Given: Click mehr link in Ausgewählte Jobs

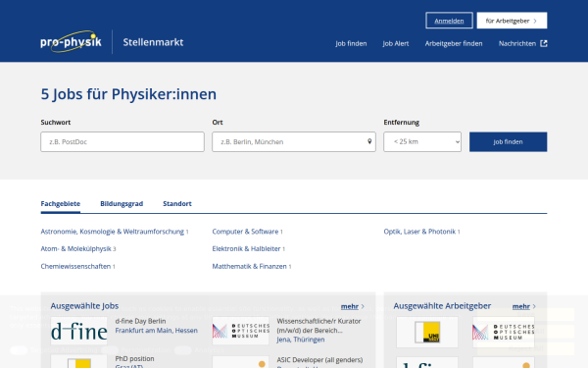Looking at the screenshot, I should pyautogui.click(x=350, y=306).
